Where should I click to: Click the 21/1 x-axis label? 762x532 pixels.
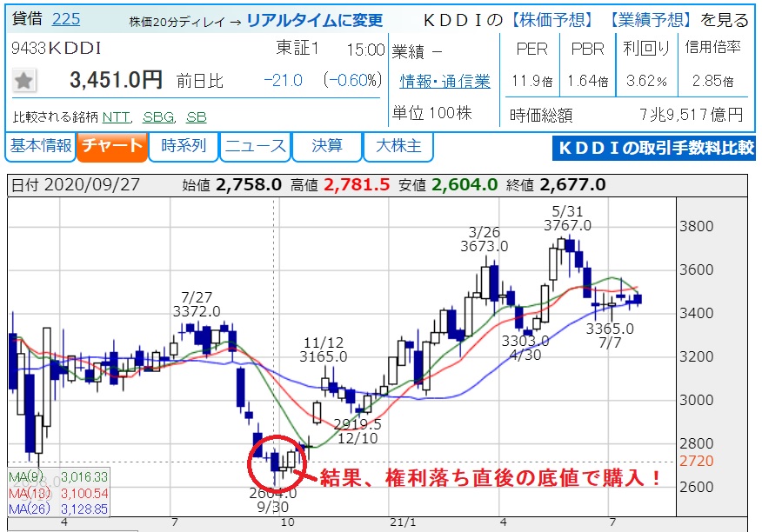(x=403, y=522)
